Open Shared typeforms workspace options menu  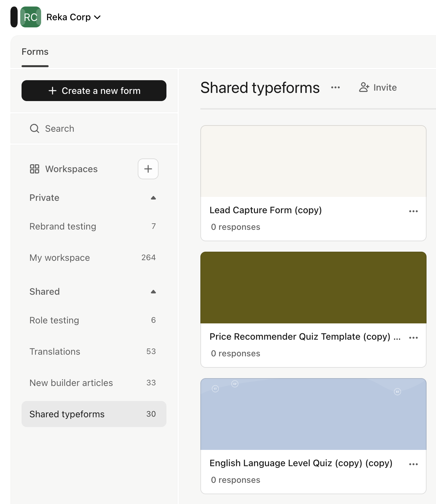coord(335,87)
